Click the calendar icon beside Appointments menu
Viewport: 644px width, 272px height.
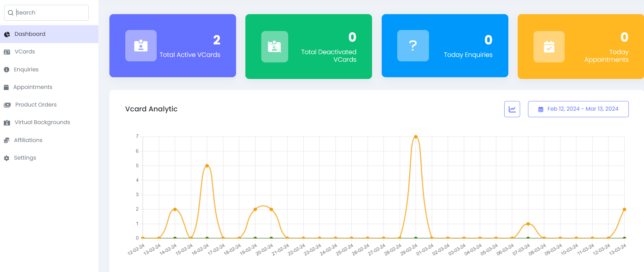pos(6,87)
